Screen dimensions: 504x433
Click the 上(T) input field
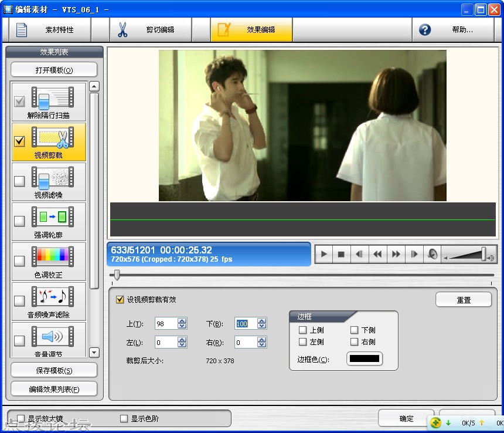tap(166, 324)
